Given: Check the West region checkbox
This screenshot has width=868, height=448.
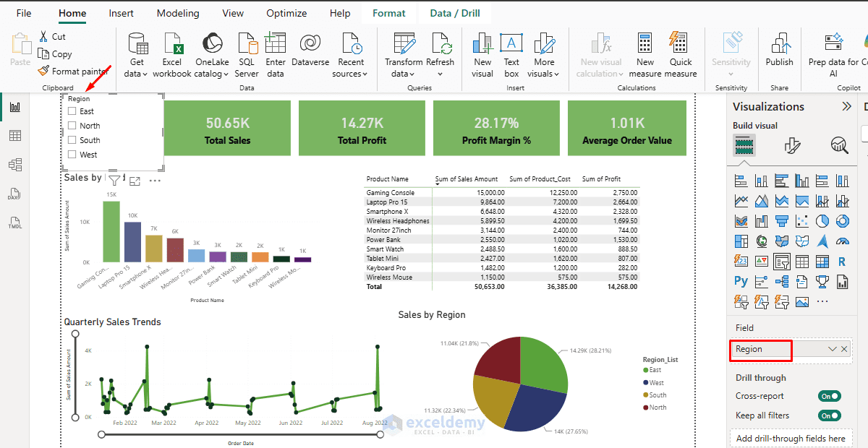Looking at the screenshot, I should (x=72, y=155).
